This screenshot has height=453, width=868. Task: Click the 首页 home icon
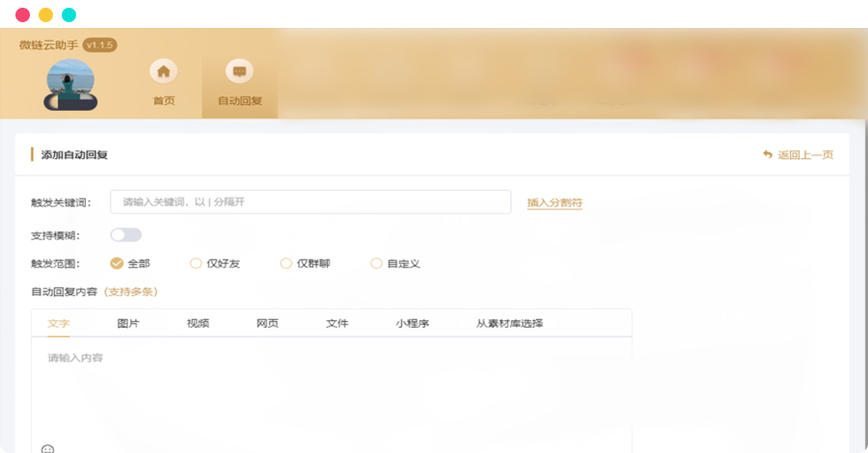tap(164, 72)
